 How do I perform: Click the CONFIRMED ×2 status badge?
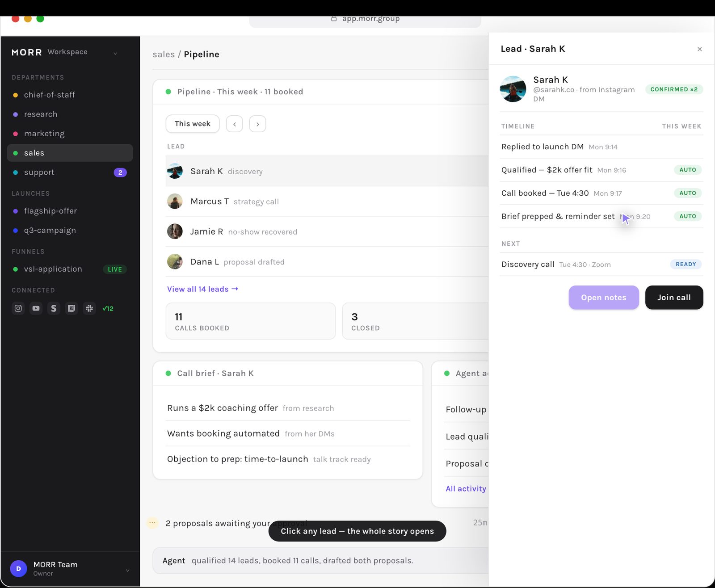(x=674, y=89)
